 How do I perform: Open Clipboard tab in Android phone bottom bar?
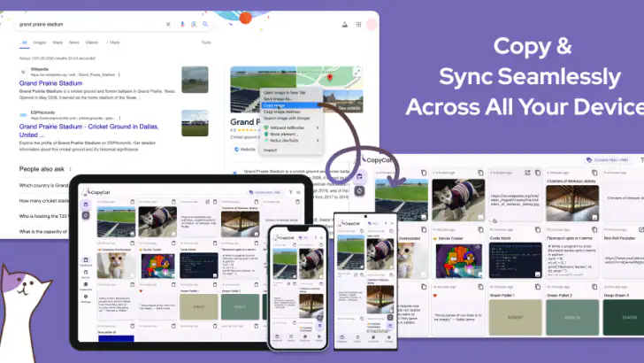[342, 339]
